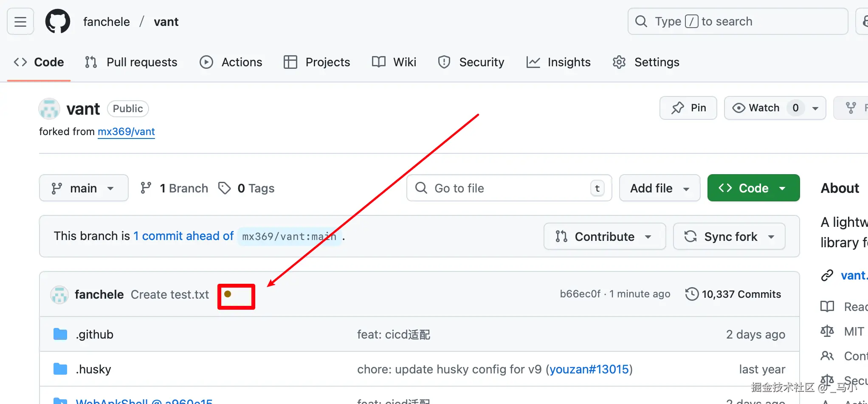Viewport: 868px width, 404px height.
Task: Open fanchele commit author name
Action: tap(99, 294)
